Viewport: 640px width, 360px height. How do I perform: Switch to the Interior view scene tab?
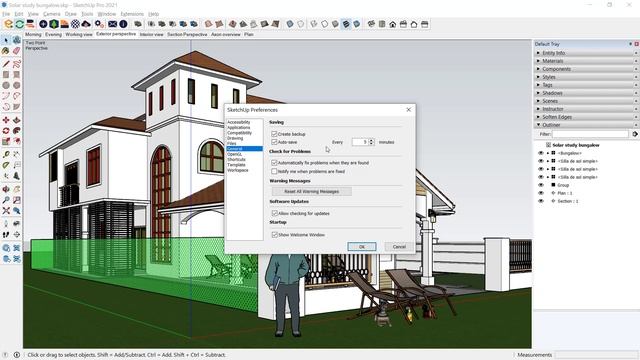(x=151, y=35)
